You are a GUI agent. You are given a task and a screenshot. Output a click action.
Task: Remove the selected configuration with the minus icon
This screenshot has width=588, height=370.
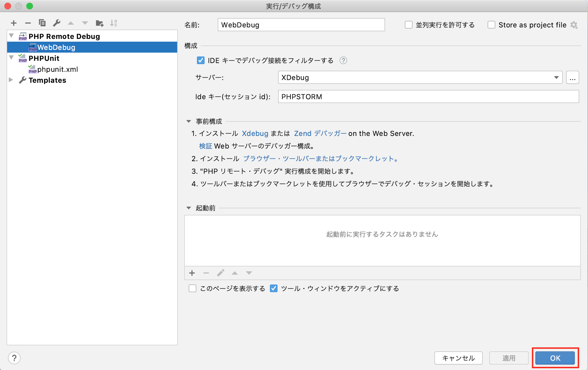pyautogui.click(x=28, y=23)
